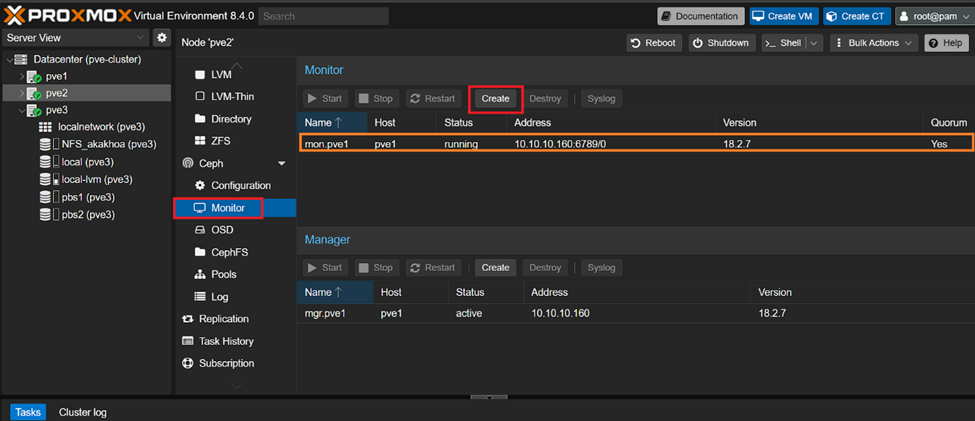Reboot the pve2 node
This screenshot has width=975, height=421.
652,43
